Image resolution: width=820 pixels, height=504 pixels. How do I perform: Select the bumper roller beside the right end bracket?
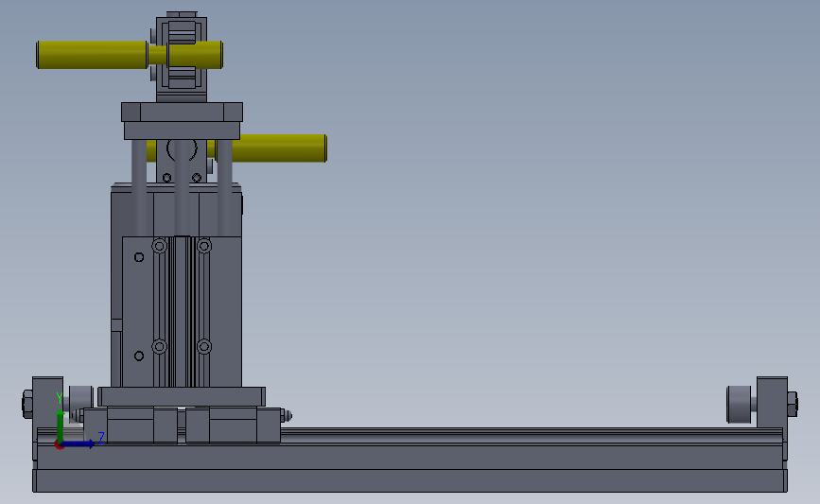pyautogui.click(x=739, y=404)
